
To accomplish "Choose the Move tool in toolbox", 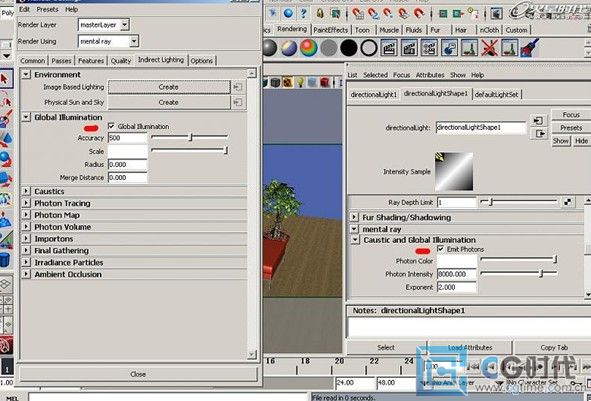I will click(x=5, y=138).
